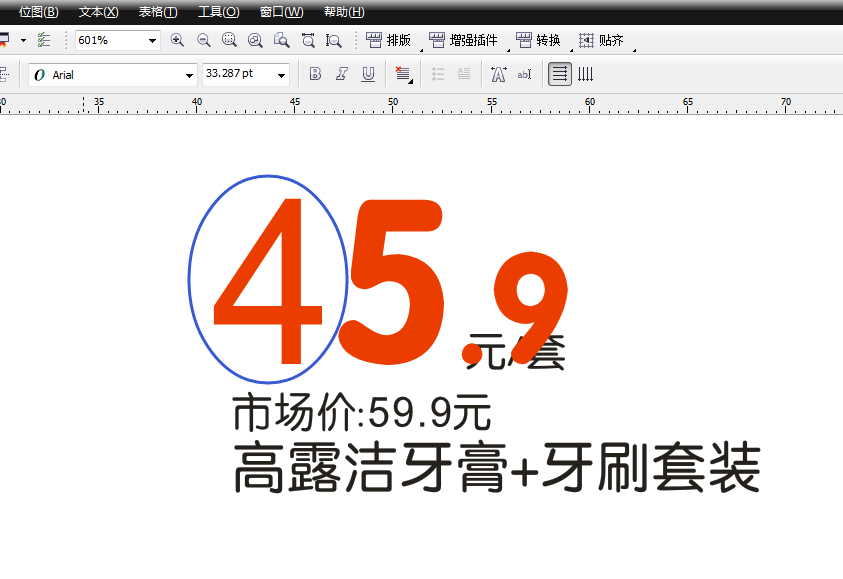
Task: Click the snap grid icon beside 贴齐
Action: point(587,40)
